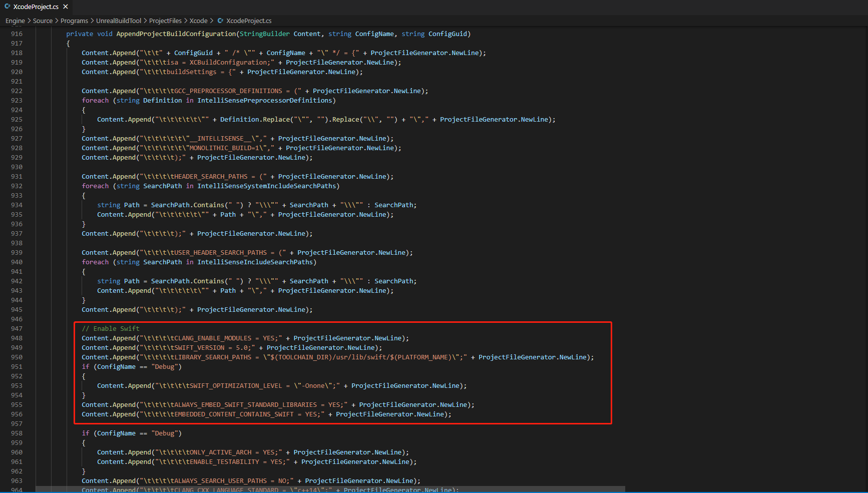Click the ProjectFiles breadcrumb entry
The width and height of the screenshot is (868, 493).
165,21
